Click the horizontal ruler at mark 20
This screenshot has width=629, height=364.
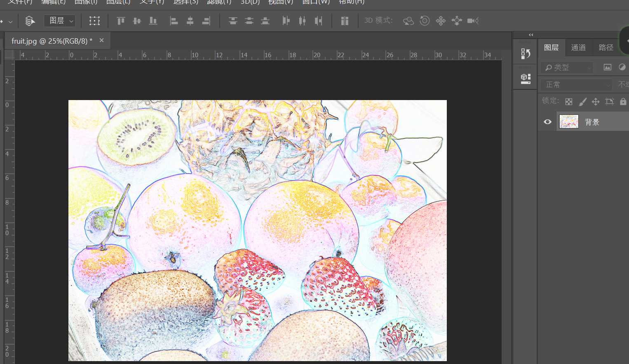coord(317,55)
